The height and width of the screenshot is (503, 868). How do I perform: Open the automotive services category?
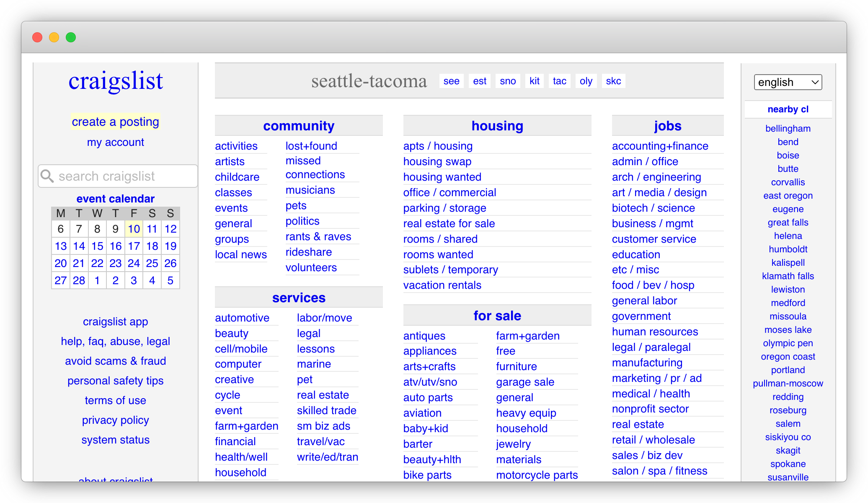(x=242, y=318)
